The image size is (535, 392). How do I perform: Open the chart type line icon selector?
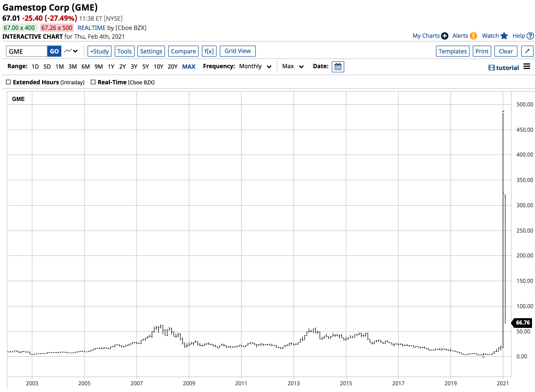click(71, 51)
